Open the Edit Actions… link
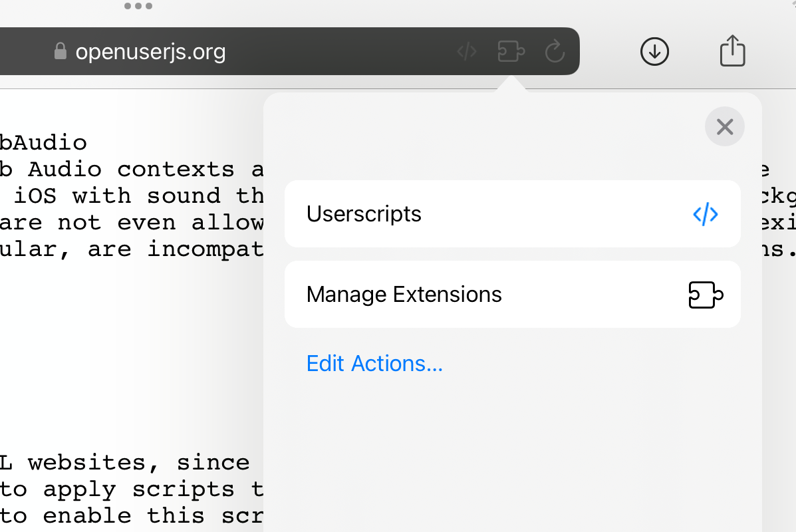Viewport: 796px width, 532px height. [x=374, y=364]
